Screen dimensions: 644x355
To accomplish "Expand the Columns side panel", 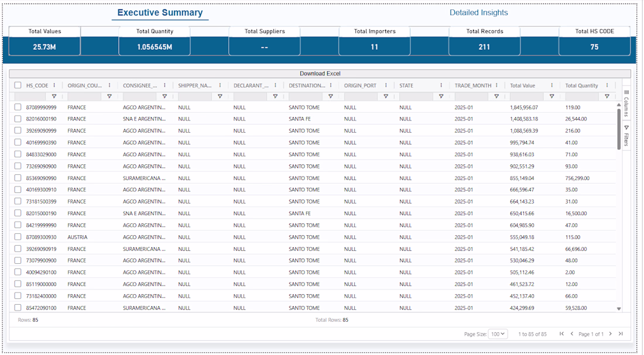I will (x=626, y=103).
